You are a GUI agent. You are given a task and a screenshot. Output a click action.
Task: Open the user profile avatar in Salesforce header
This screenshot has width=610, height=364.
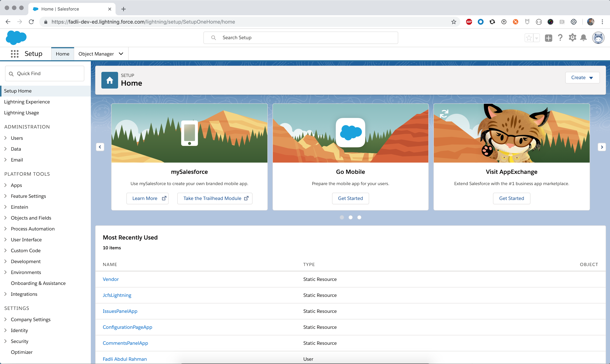tap(598, 38)
